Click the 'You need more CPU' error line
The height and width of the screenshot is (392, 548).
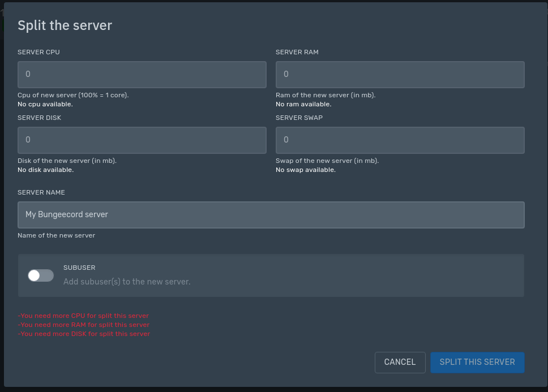coord(83,316)
